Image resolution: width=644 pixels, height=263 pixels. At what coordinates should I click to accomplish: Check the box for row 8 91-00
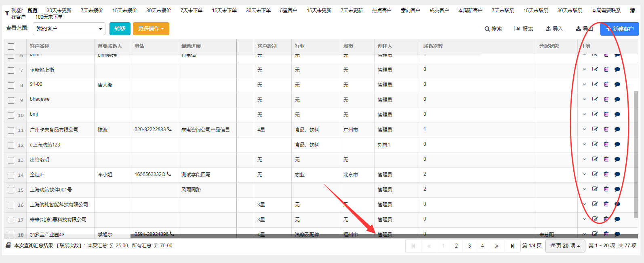(x=11, y=85)
